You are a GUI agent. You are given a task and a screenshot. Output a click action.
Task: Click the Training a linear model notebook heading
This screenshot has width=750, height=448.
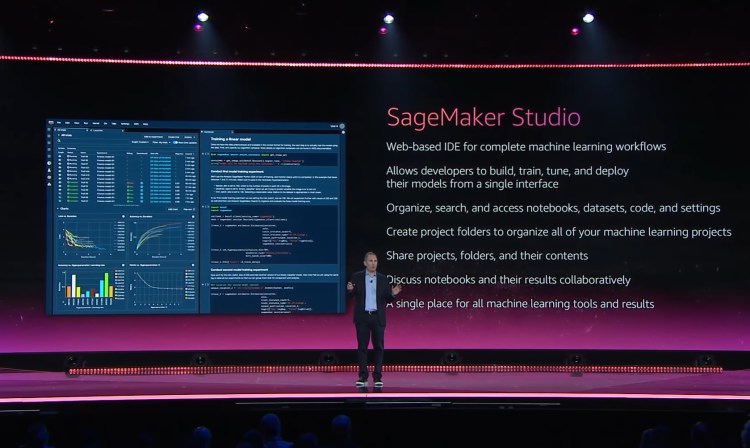pyautogui.click(x=231, y=139)
